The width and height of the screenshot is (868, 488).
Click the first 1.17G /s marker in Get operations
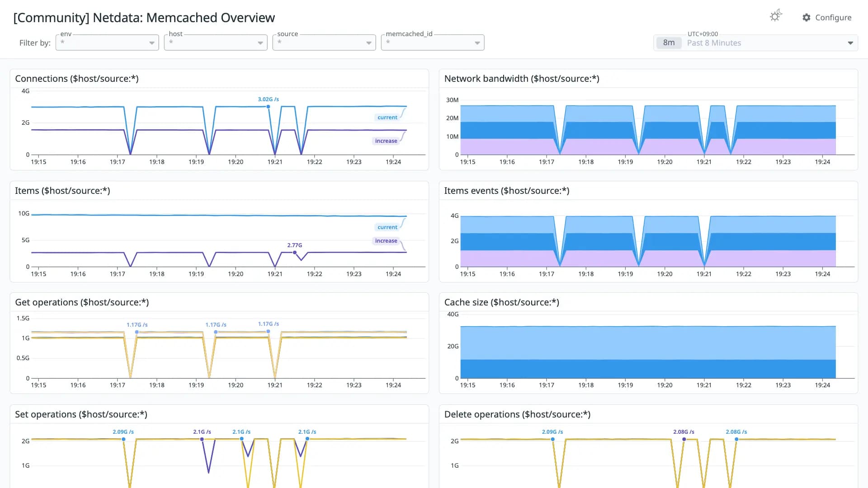pyautogui.click(x=137, y=332)
